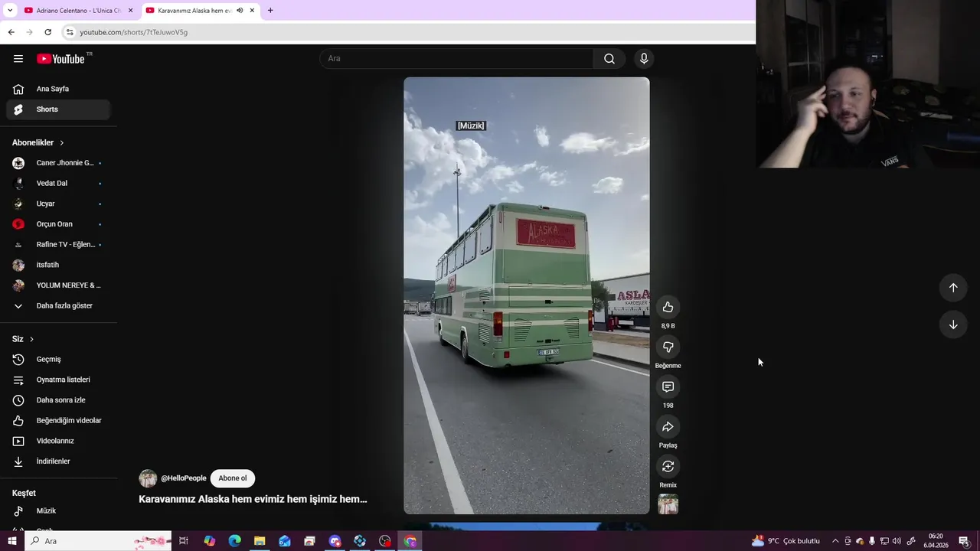Open Ucyar subscription
This screenshot has height=551, width=980.
click(58, 204)
